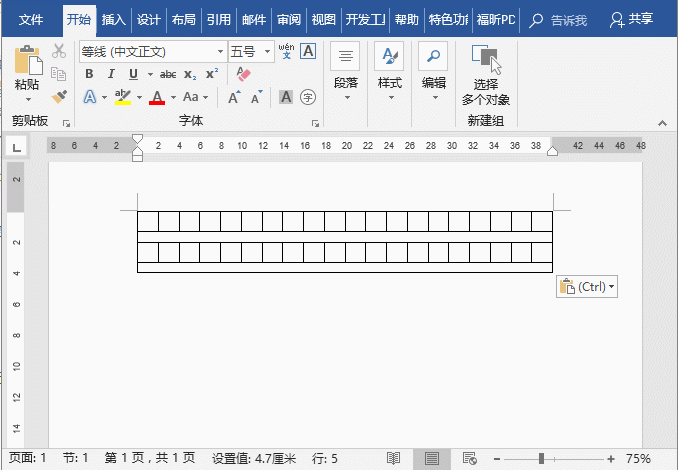
Task: Click the Grow Font size icon
Action: tap(234, 97)
